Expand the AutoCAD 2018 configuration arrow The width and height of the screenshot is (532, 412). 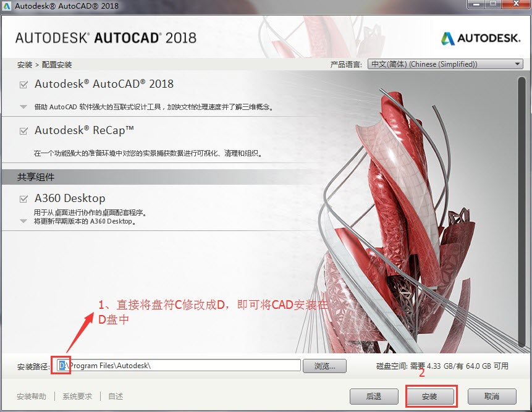click(23, 107)
